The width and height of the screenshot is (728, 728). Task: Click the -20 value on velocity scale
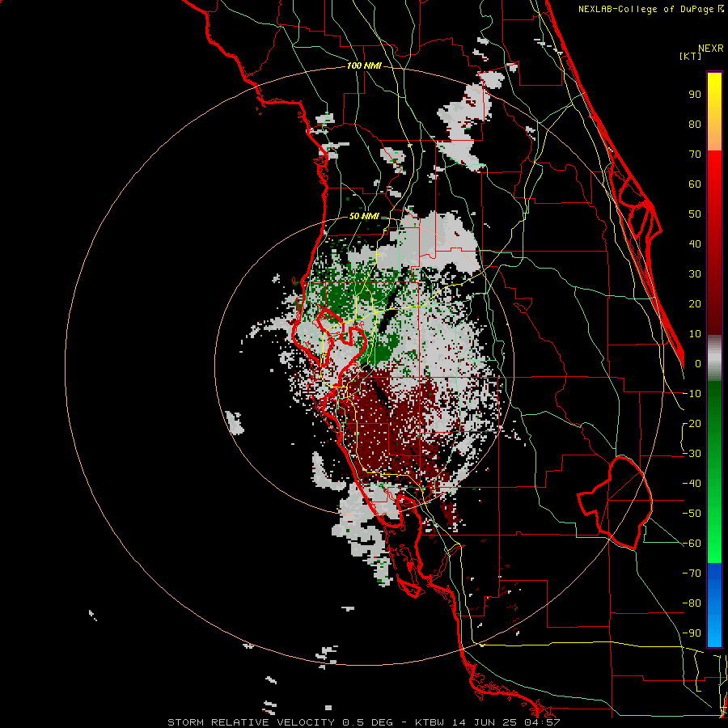(x=692, y=424)
